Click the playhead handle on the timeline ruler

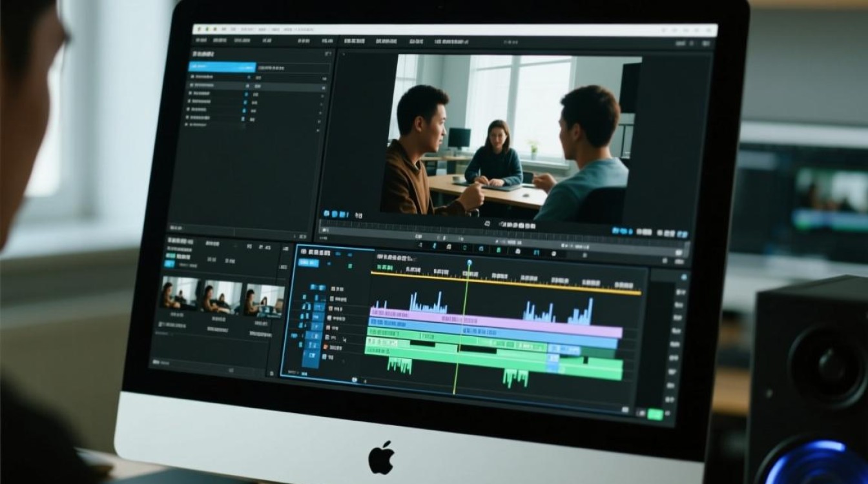click(470, 263)
